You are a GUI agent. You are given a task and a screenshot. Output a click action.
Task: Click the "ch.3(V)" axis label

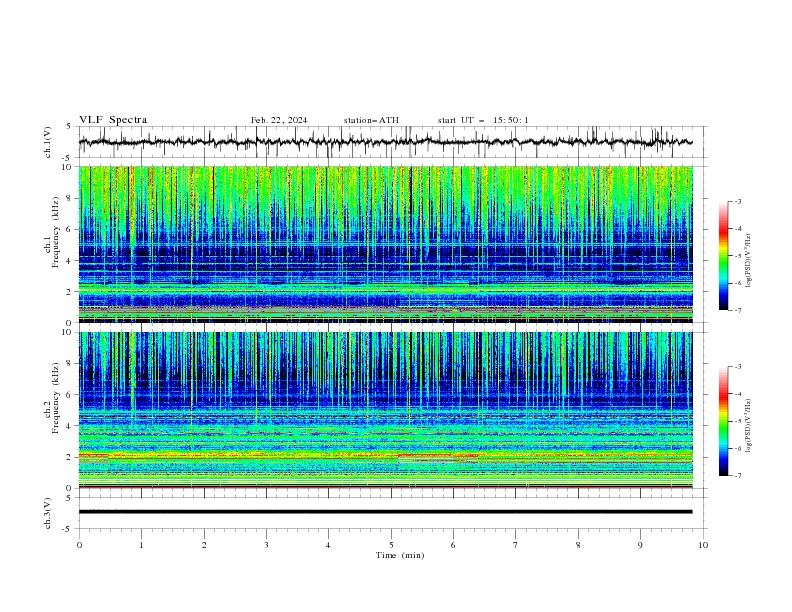pyautogui.click(x=48, y=513)
